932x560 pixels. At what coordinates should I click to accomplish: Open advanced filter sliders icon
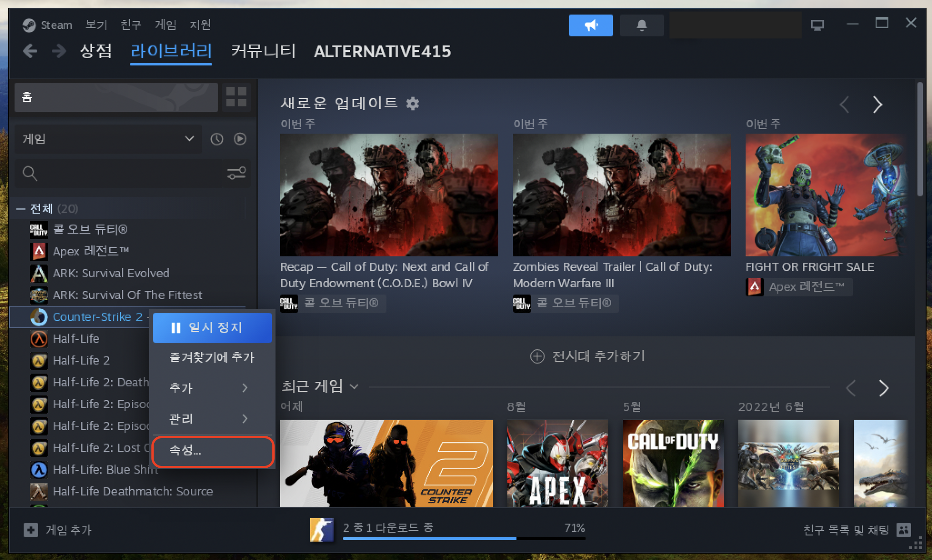[x=236, y=173]
